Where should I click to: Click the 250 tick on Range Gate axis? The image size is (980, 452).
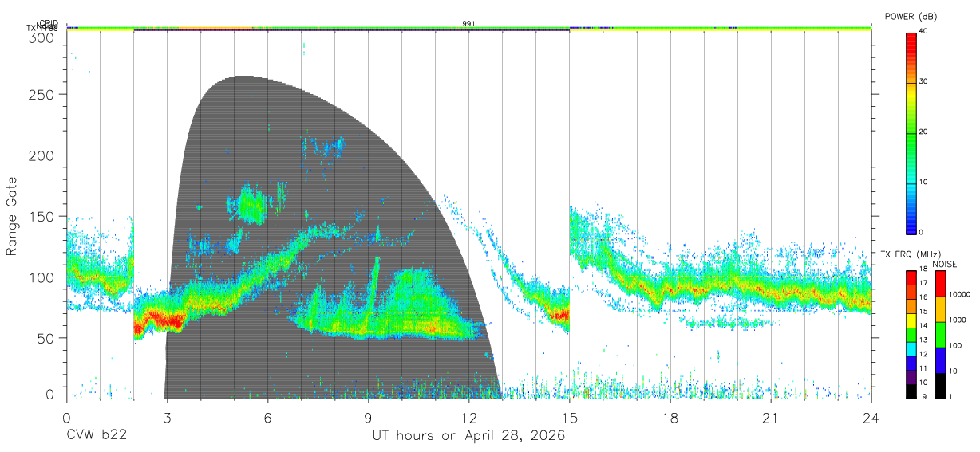[x=42, y=95]
